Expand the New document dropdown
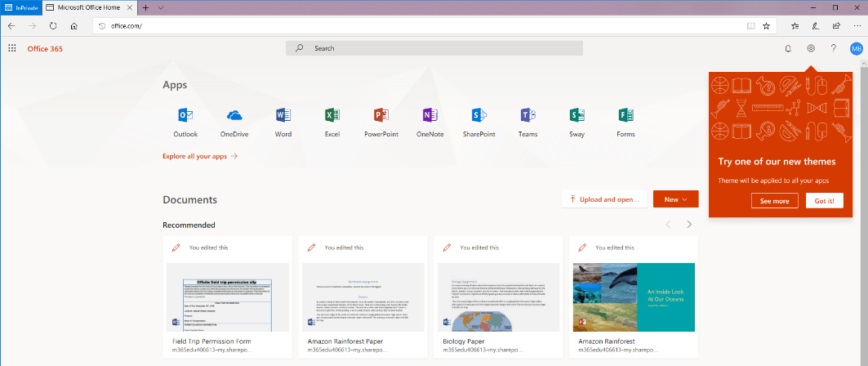 point(675,199)
